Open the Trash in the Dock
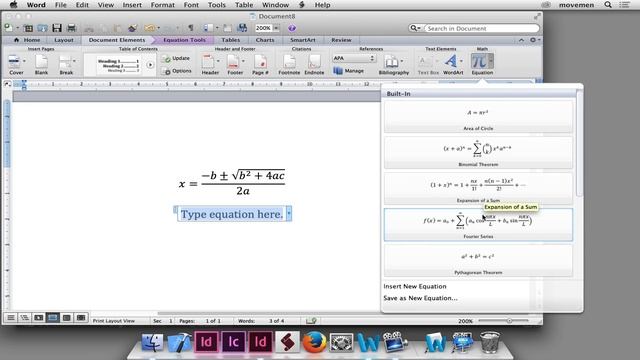Screen dimensions: 640x360 [489, 342]
